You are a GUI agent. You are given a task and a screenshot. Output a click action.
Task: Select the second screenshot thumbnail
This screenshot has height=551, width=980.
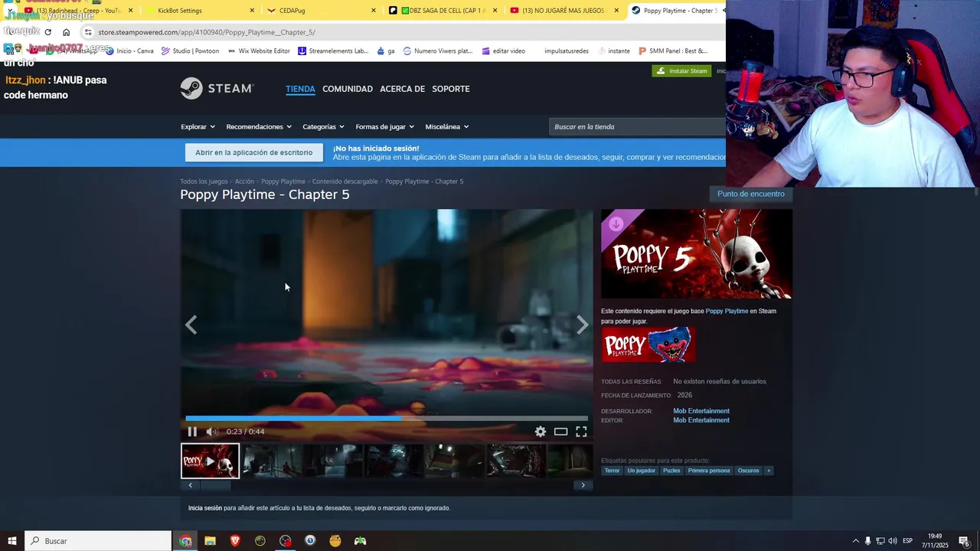click(333, 461)
